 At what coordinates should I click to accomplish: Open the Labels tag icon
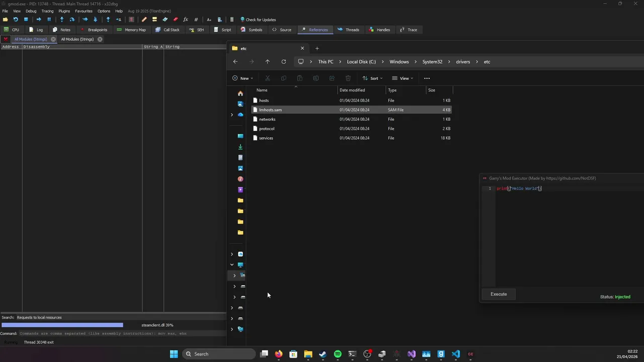point(165,20)
